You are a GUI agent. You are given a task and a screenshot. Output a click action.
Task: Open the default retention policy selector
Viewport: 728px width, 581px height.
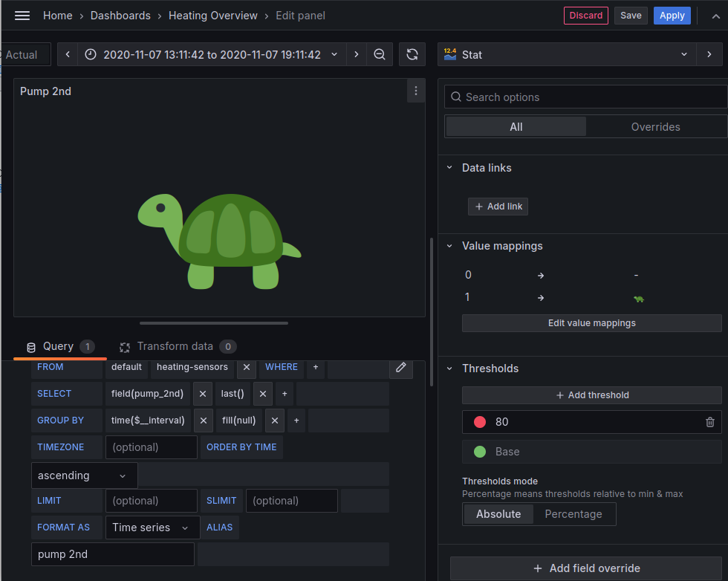(x=126, y=367)
